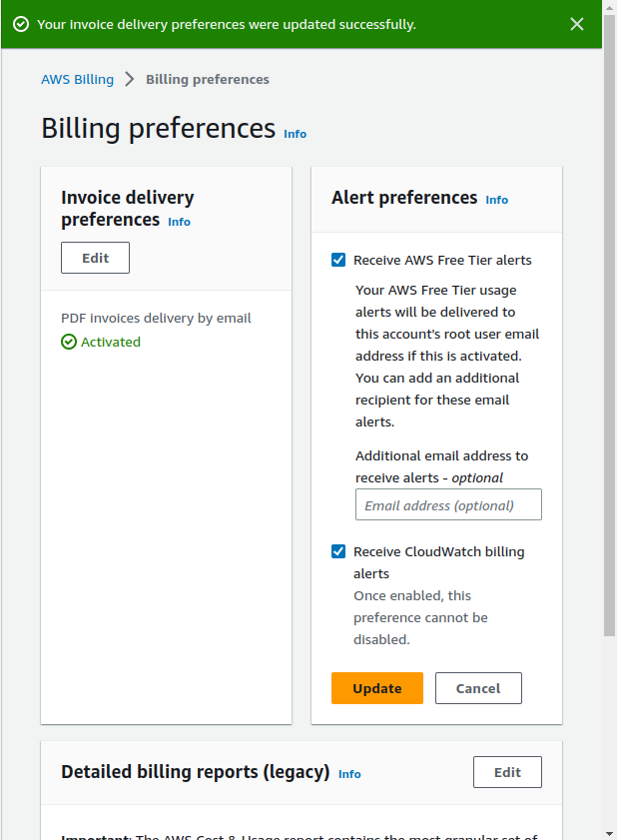Click the orange Update button
This screenshot has width=619, height=840.
coord(377,688)
